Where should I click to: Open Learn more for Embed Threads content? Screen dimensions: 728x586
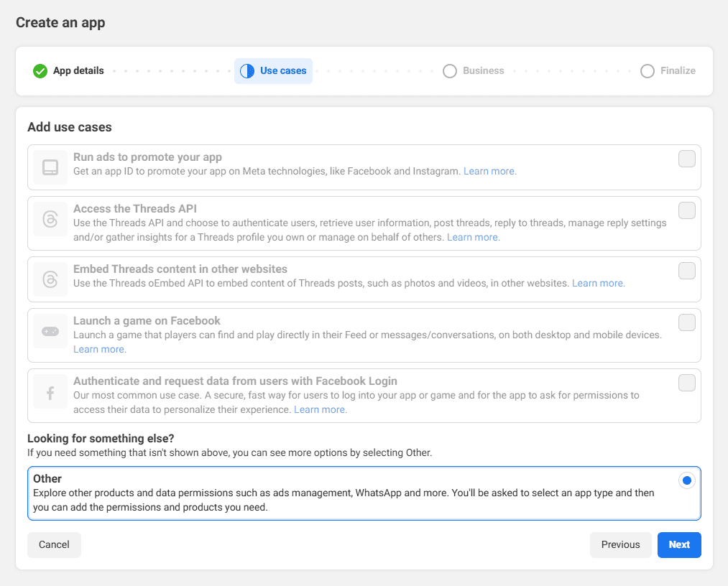tap(599, 283)
